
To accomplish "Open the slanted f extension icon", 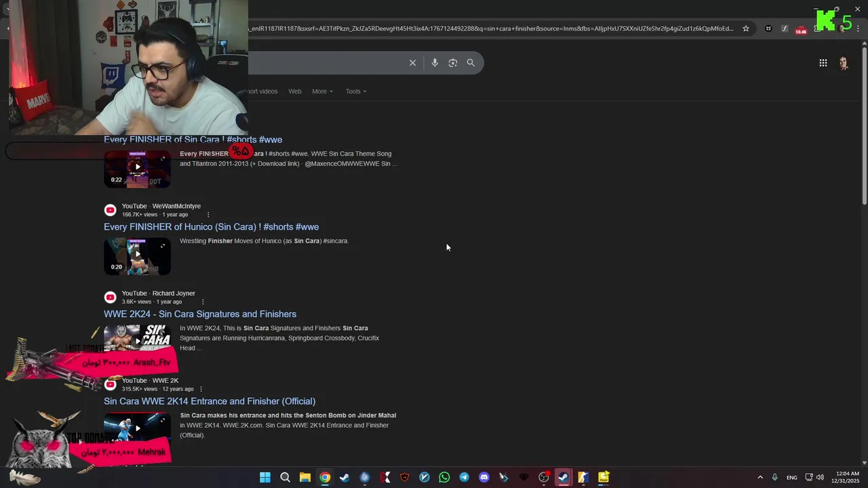I will click(x=785, y=28).
